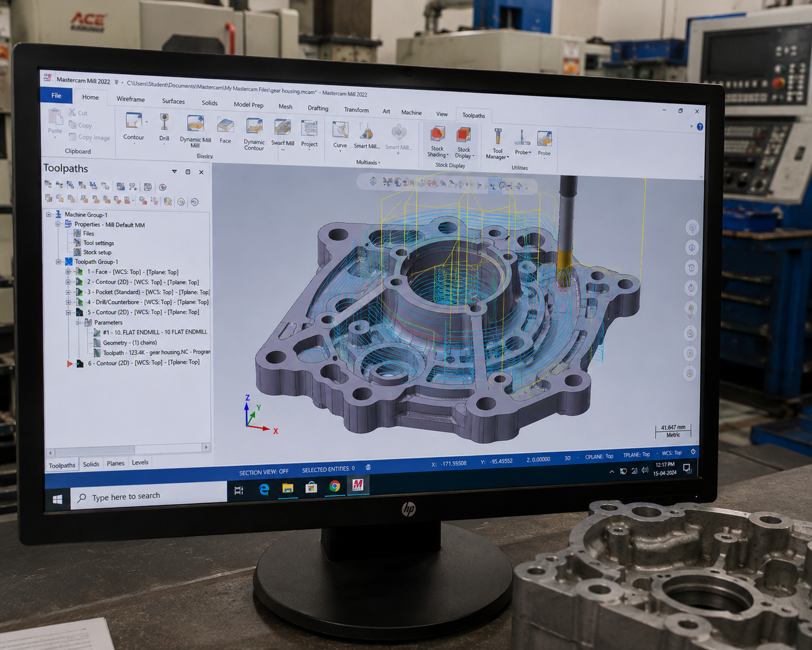Click the Mastercam app icon in title bar
Image resolution: width=812 pixels, height=650 pixels.
48,78
